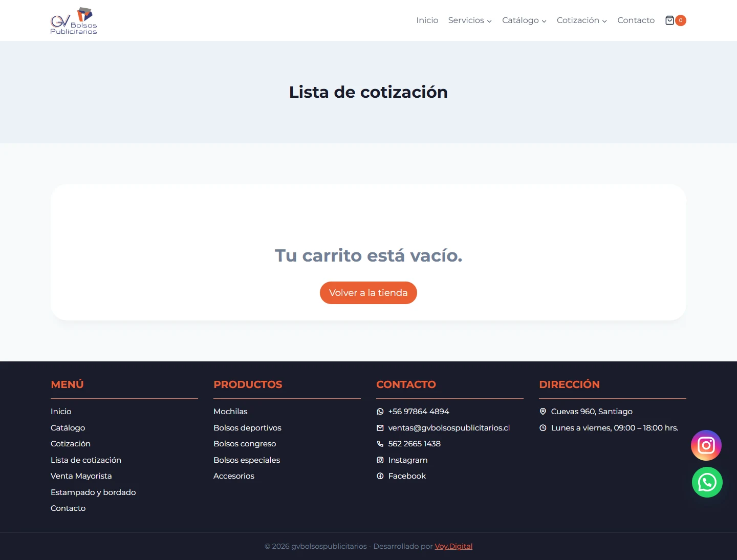This screenshot has height=560, width=737.
Task: Click the Volver a la tienda button
Action: click(x=368, y=293)
